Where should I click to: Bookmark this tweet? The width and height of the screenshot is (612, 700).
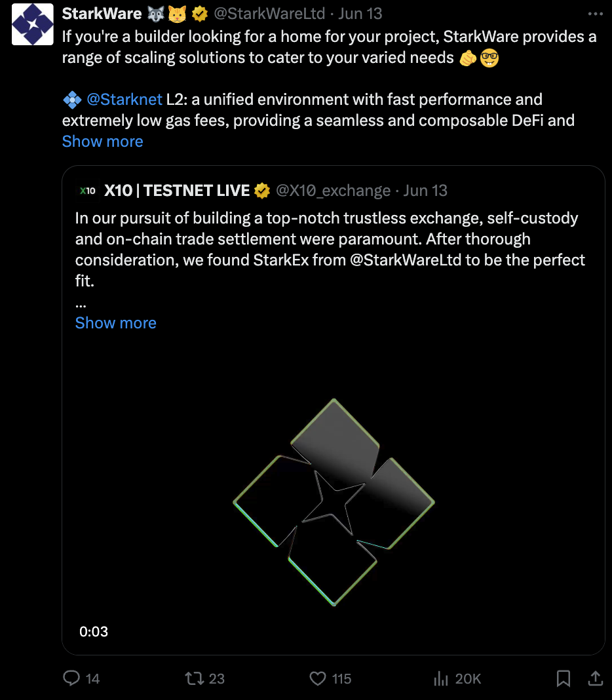click(564, 678)
